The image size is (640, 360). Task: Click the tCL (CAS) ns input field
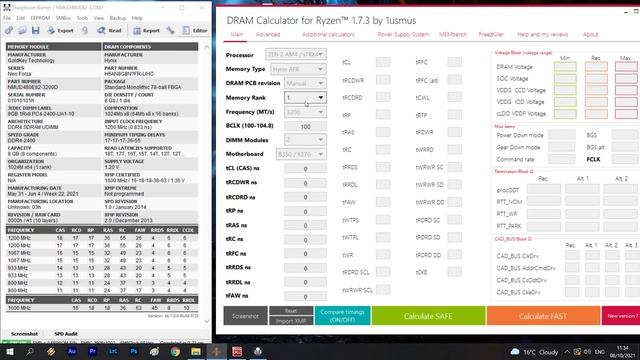(305, 169)
